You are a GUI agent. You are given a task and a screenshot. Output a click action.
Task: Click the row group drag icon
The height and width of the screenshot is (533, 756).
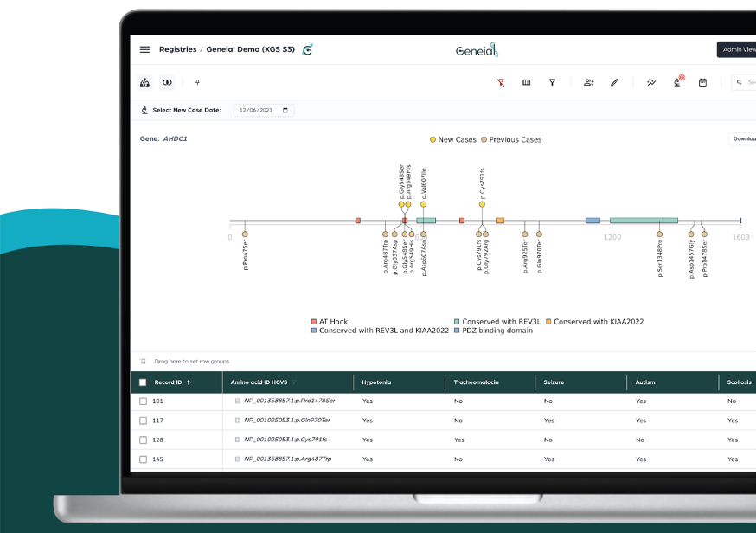click(143, 362)
